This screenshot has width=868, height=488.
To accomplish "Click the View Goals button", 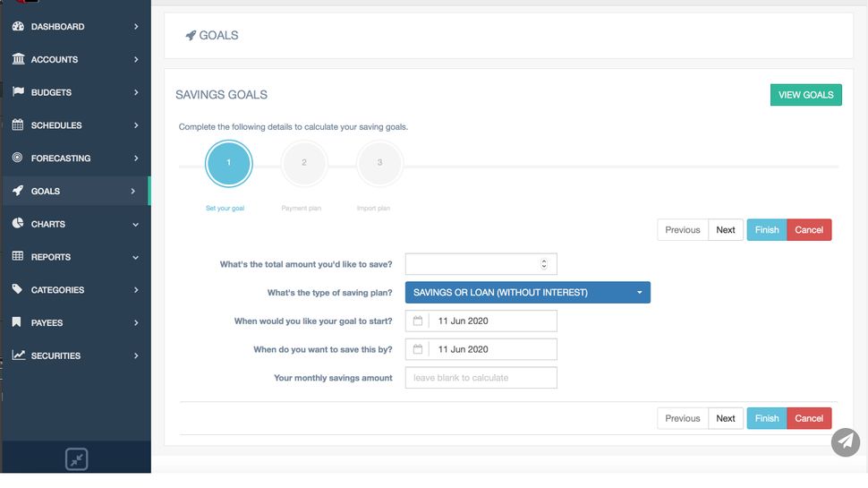I will coord(805,95).
